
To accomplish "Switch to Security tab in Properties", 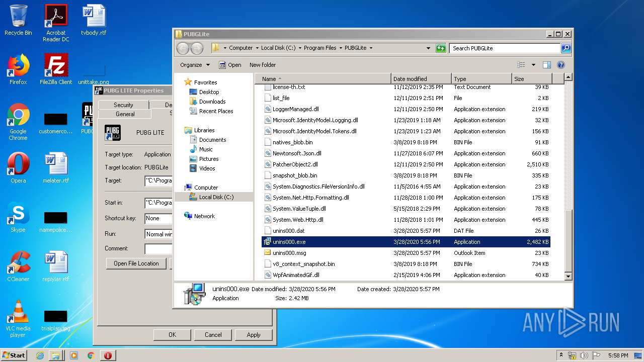I will tap(123, 105).
